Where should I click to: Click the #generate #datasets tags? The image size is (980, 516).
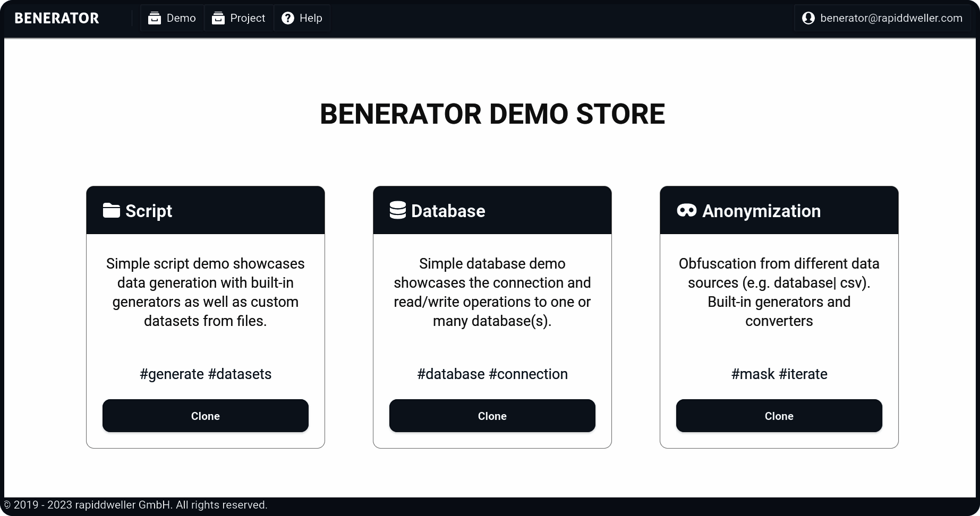[x=206, y=374]
